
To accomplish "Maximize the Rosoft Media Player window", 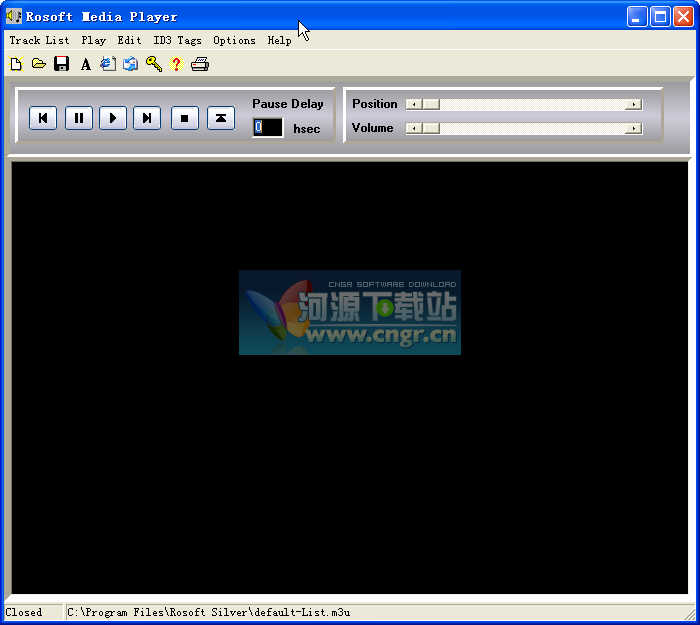I will (x=660, y=17).
